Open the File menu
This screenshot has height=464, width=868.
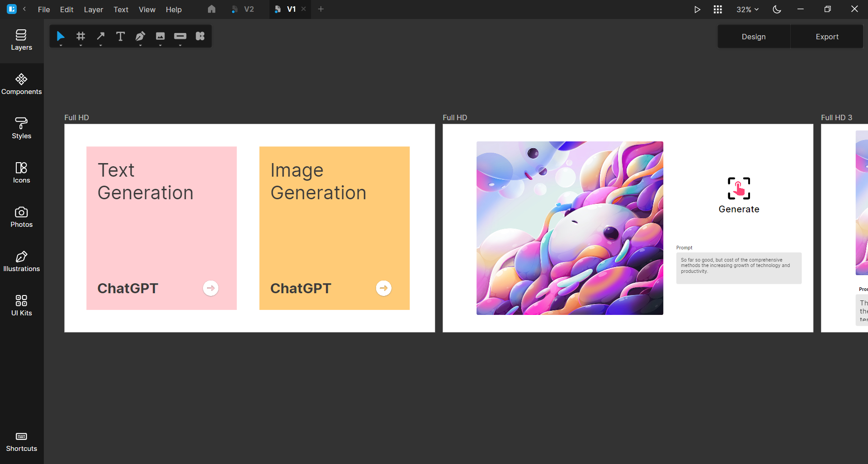coord(44,9)
